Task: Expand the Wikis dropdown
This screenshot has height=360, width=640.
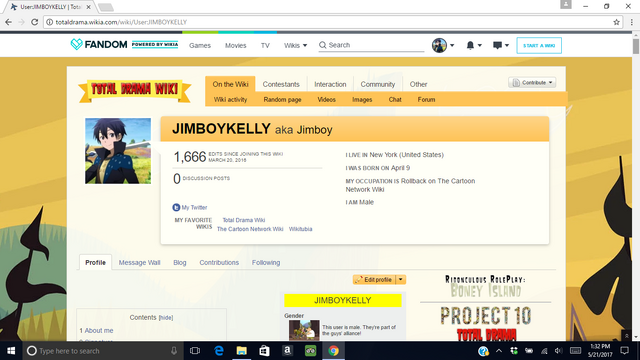Action: 296,45
